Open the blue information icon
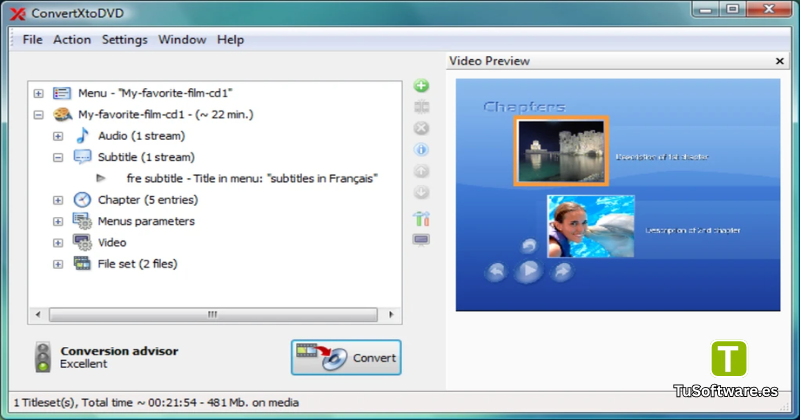 click(421, 150)
